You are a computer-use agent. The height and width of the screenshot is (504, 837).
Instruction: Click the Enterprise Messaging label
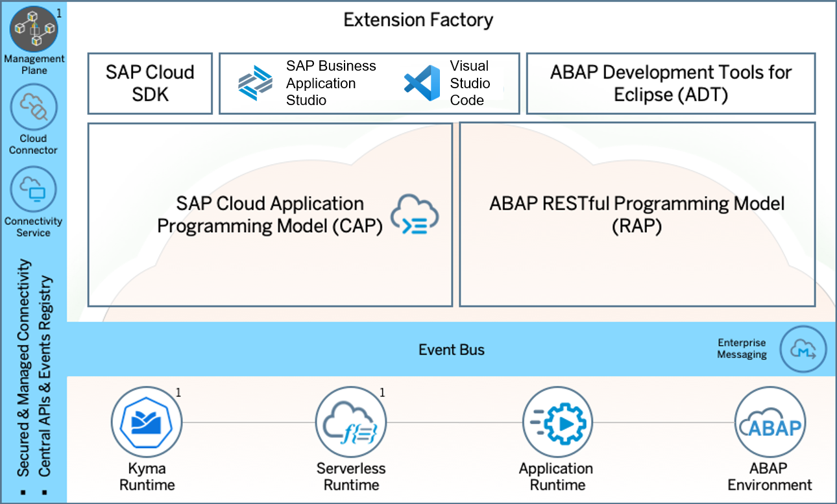coord(742,349)
